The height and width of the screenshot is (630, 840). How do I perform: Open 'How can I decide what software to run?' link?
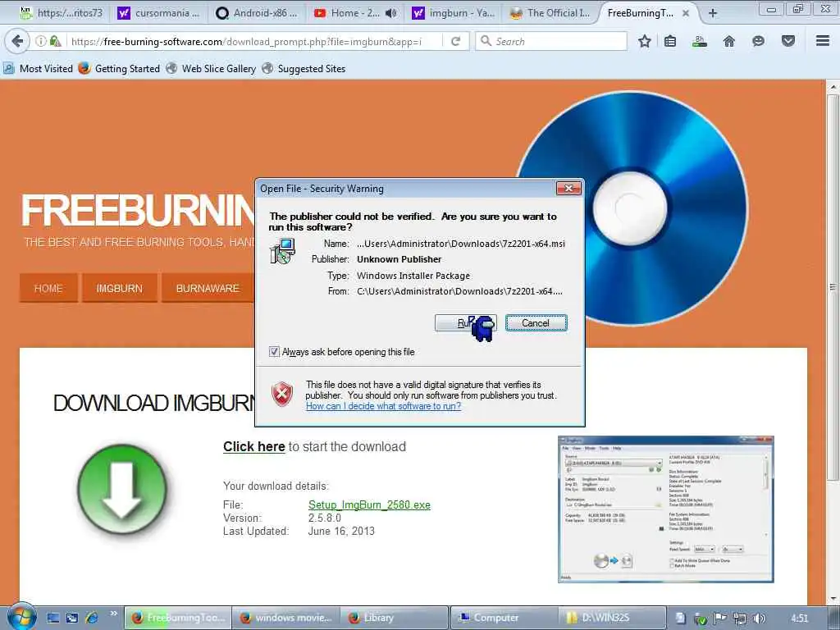[383, 406]
